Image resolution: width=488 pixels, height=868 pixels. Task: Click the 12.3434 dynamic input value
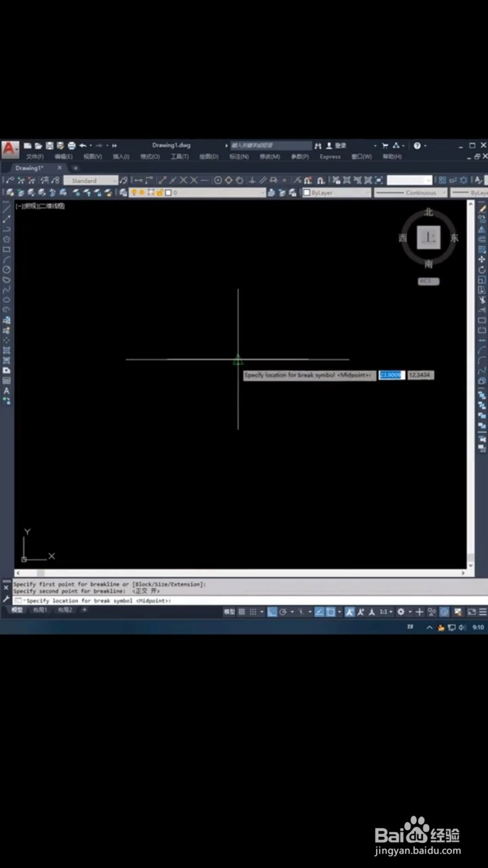[421, 374]
